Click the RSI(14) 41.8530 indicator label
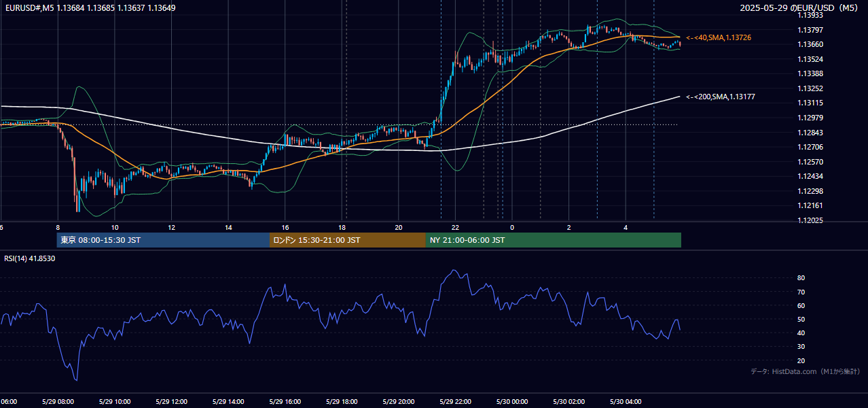This screenshot has width=868, height=408. click(x=30, y=258)
